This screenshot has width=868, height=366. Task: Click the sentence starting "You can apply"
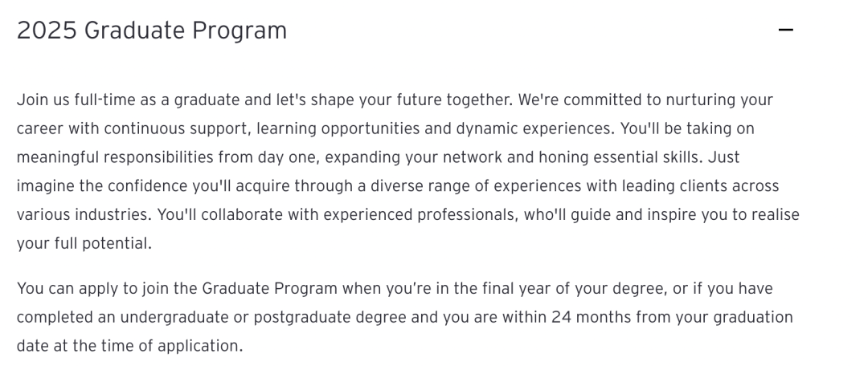click(x=404, y=317)
